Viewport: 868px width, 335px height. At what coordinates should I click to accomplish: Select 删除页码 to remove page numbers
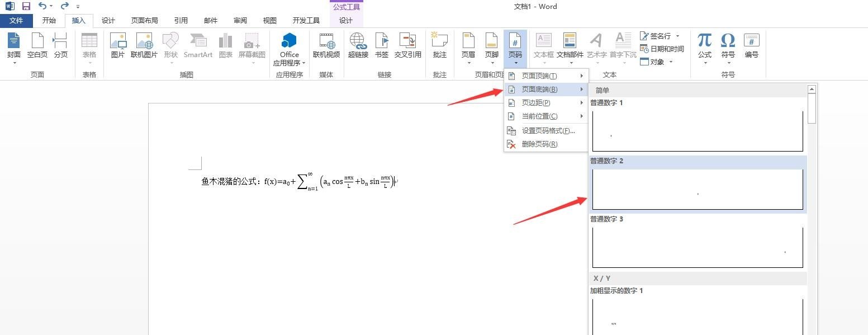tap(538, 144)
